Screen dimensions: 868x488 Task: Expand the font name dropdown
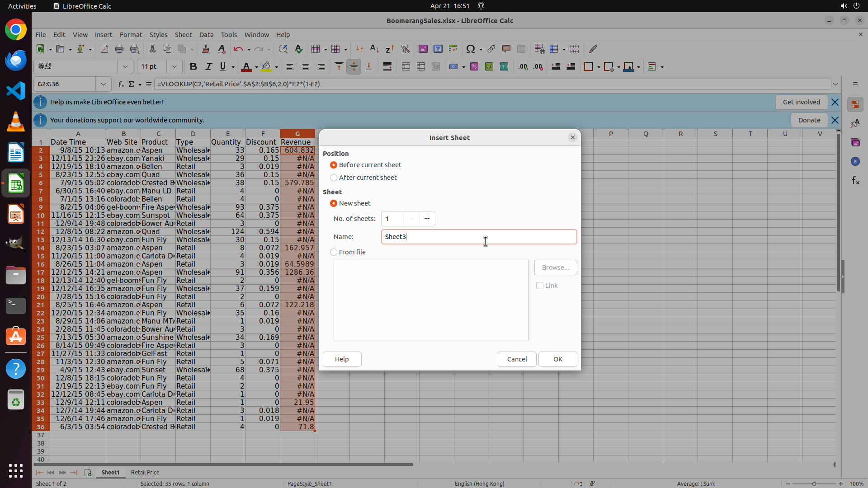tap(125, 67)
